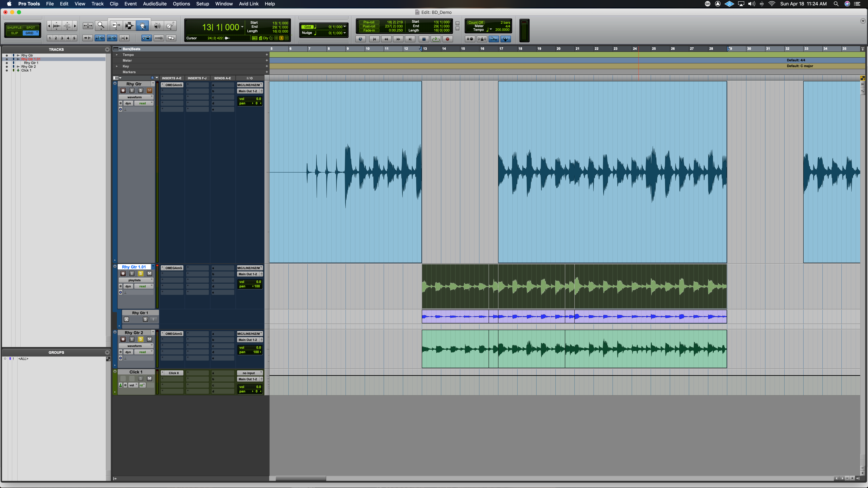Open the AudioSuite menu

155,4
